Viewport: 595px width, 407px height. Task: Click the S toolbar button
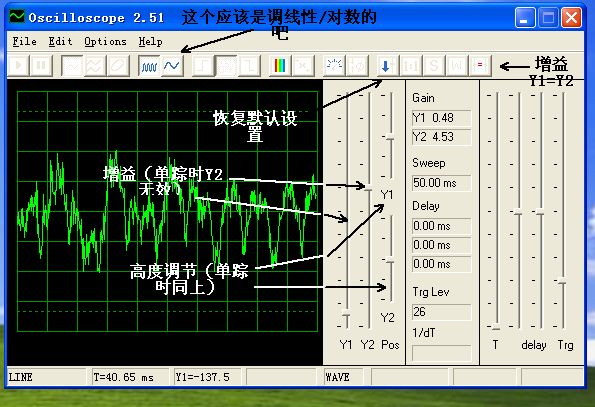tap(433, 66)
